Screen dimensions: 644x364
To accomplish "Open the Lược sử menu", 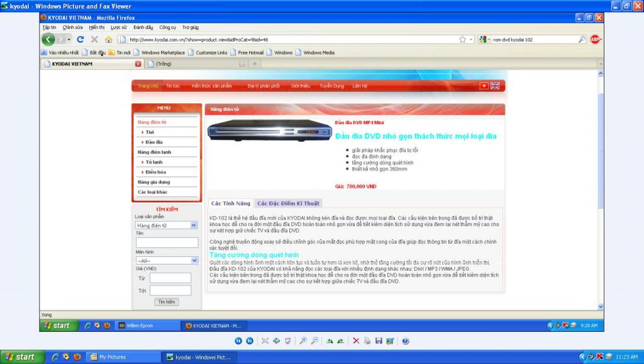I will 119,28.
